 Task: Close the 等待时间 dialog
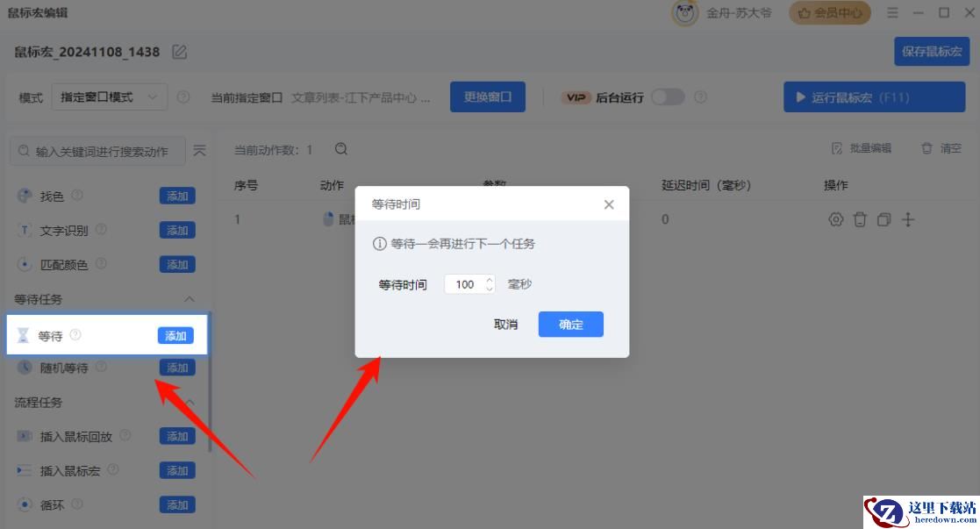pyautogui.click(x=609, y=204)
